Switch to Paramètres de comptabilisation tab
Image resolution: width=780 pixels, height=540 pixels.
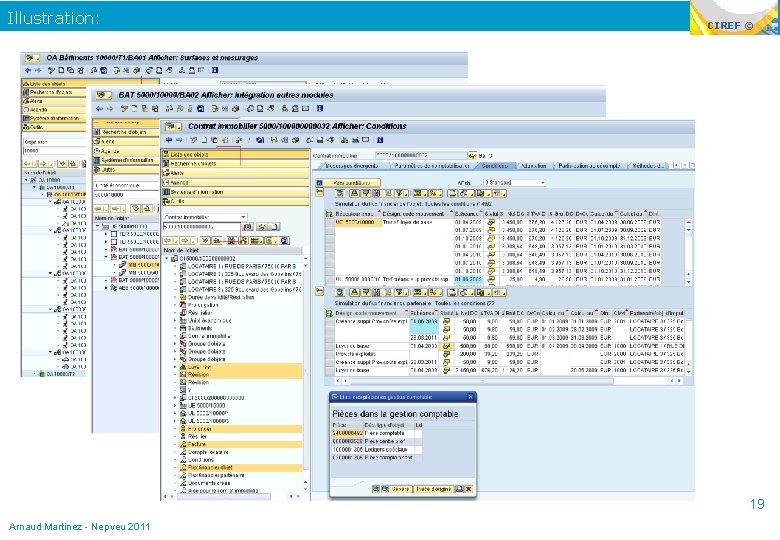(432, 166)
